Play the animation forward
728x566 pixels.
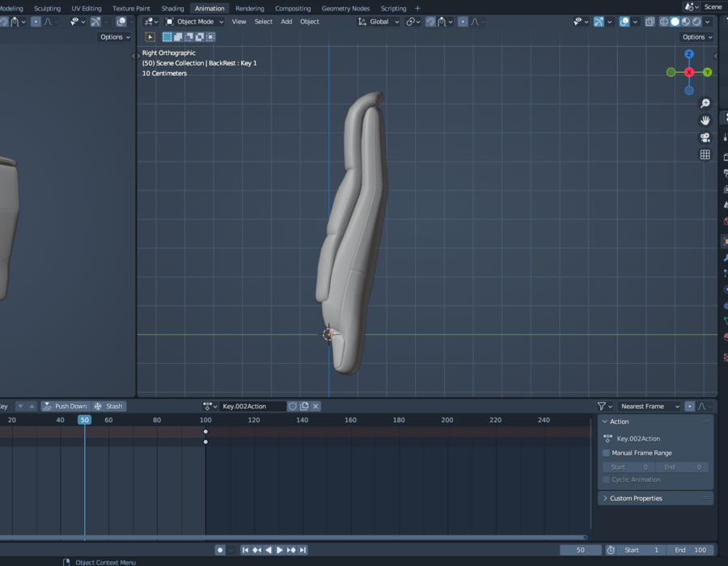[x=280, y=550]
